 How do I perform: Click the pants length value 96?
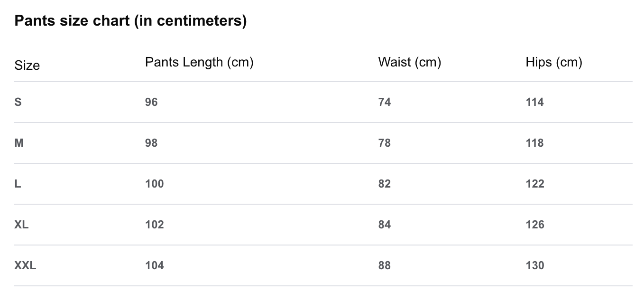(x=151, y=102)
